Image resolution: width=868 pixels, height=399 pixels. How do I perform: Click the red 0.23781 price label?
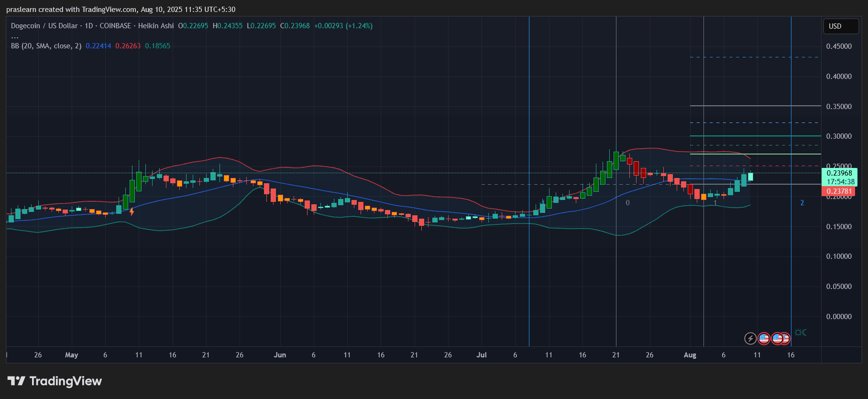pyautogui.click(x=839, y=191)
